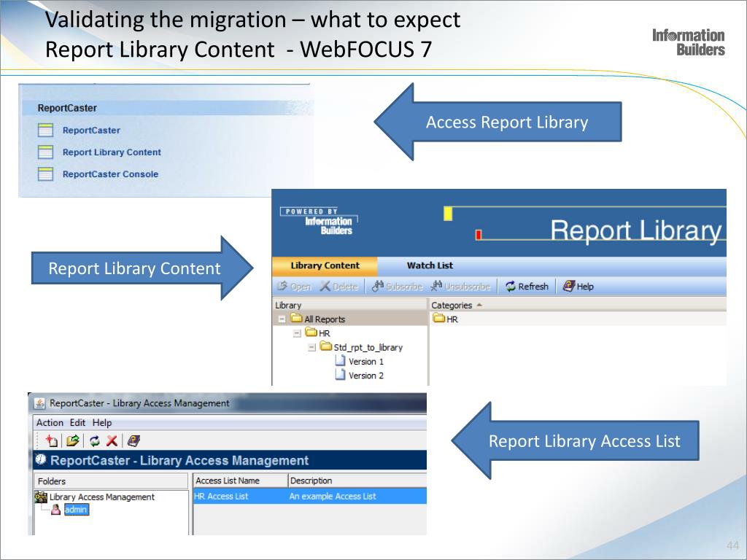Click the Access List Name column header

pyautogui.click(x=240, y=481)
